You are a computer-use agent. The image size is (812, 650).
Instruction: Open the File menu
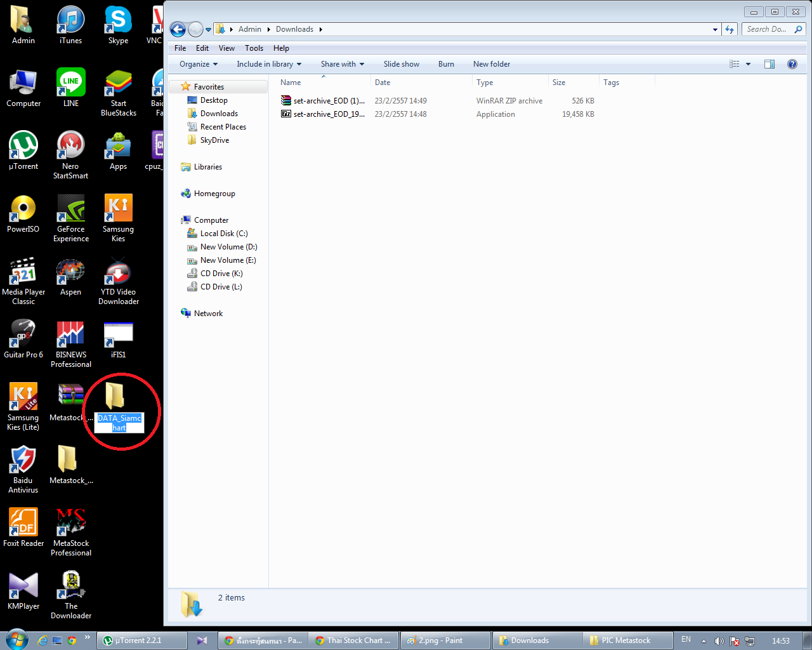pyautogui.click(x=180, y=48)
